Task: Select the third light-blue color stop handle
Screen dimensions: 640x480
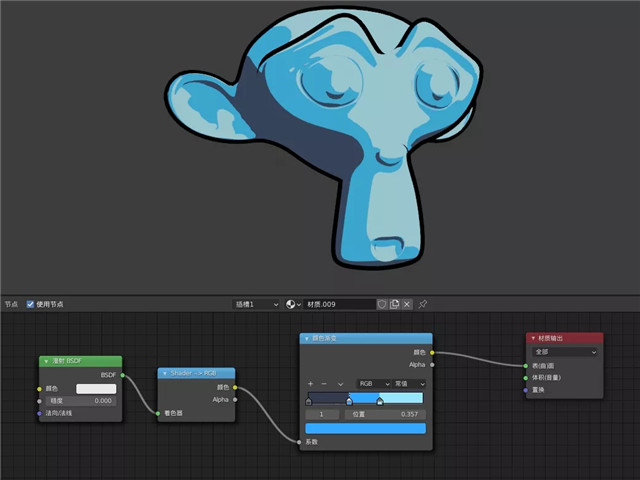Action: click(380, 402)
